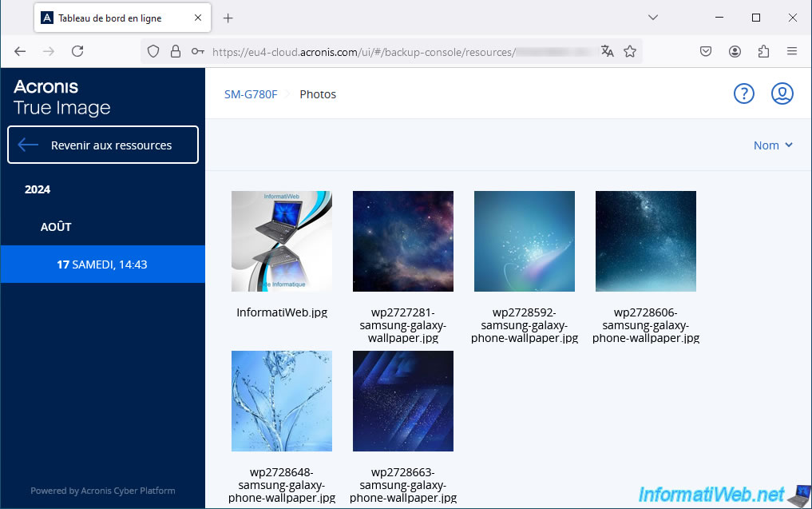The width and height of the screenshot is (812, 509).
Task: Bookmark this page with star icon
Action: pos(630,51)
